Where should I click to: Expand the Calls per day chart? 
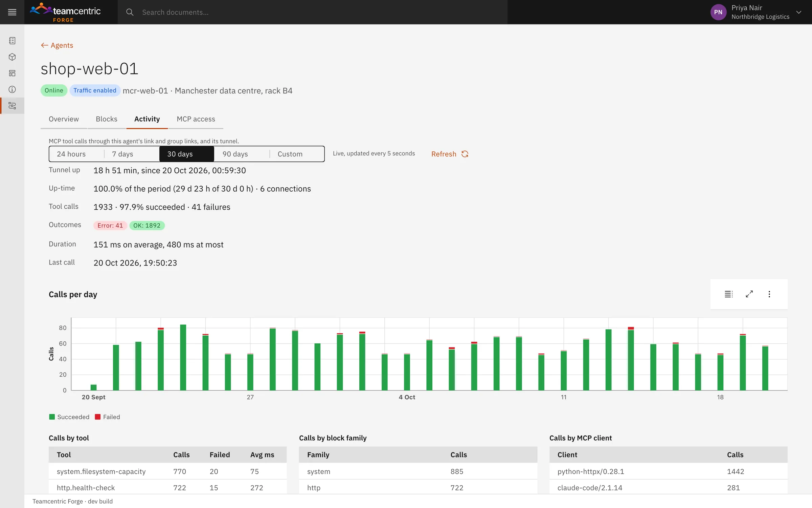pos(749,294)
